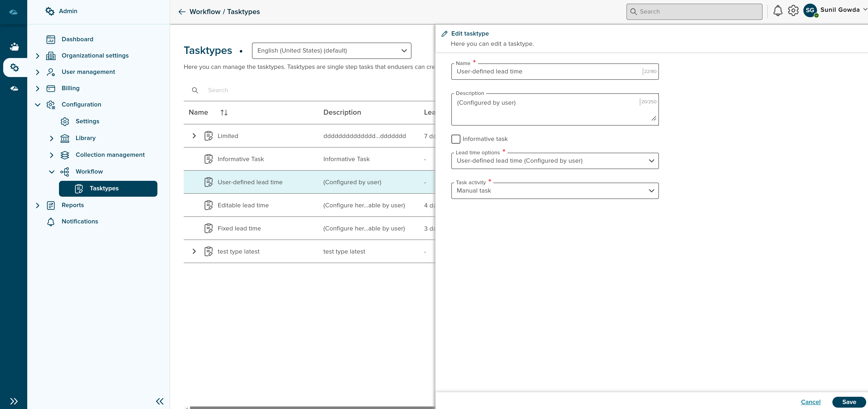Open the English (United States) language dropdown
This screenshot has height=409, width=868.
point(331,51)
